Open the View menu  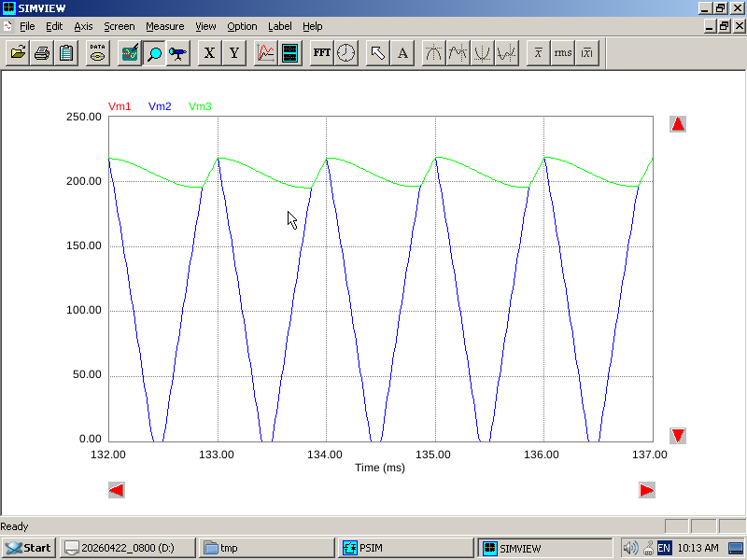[205, 26]
